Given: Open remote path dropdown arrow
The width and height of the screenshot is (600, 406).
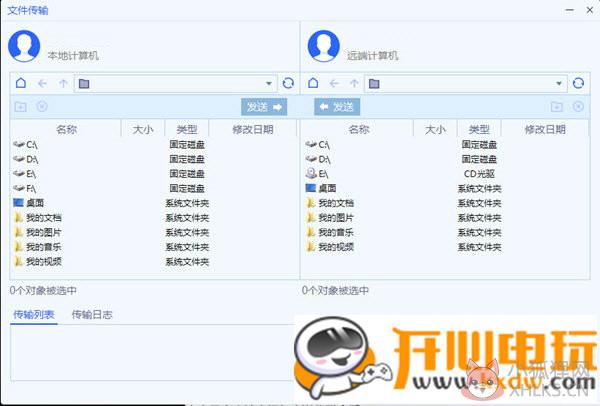Looking at the screenshot, I should (x=559, y=83).
